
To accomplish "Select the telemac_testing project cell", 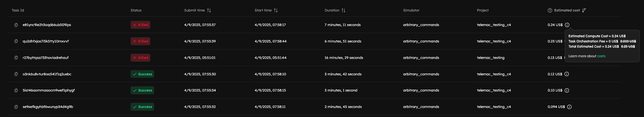I will click(x=490, y=58).
